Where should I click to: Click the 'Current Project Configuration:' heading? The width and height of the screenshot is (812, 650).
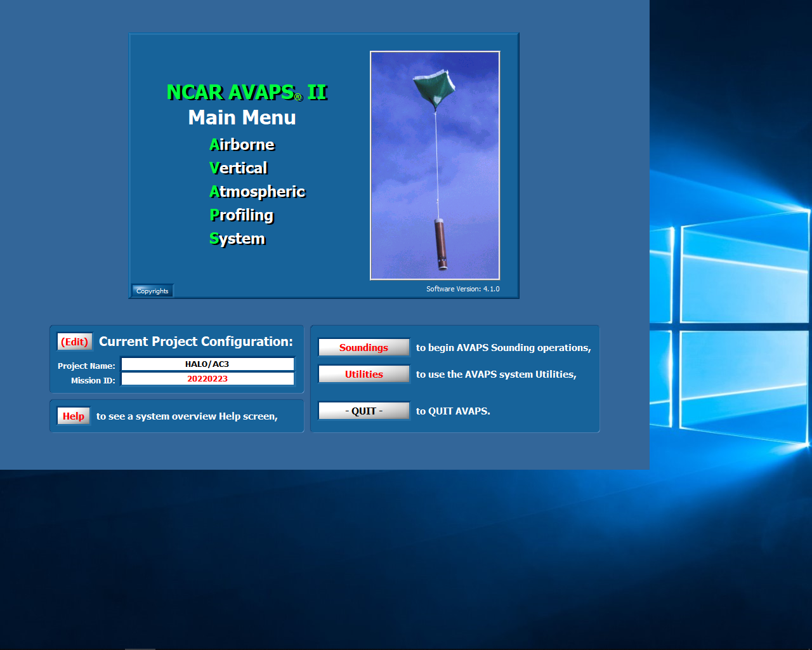click(x=196, y=342)
